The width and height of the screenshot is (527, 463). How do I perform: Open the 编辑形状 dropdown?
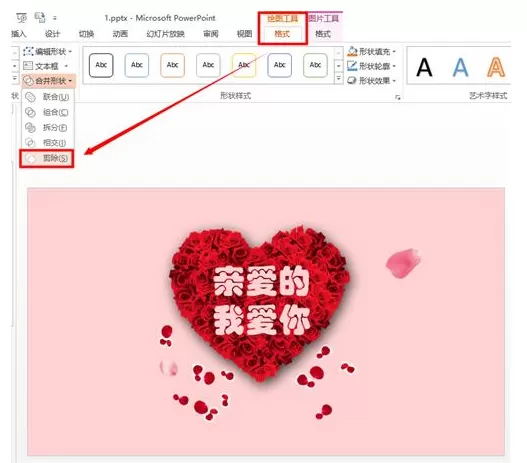(48, 51)
